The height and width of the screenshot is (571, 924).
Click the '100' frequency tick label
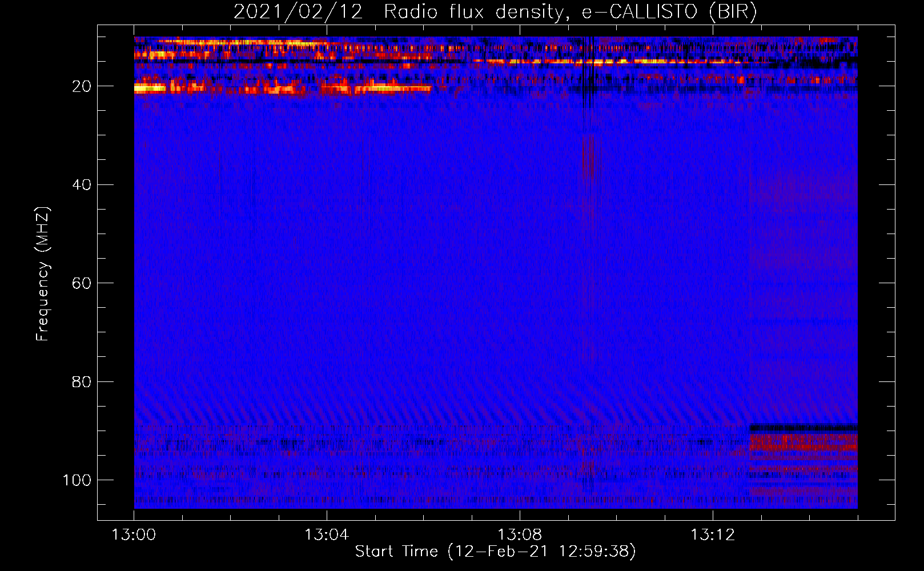coord(77,480)
